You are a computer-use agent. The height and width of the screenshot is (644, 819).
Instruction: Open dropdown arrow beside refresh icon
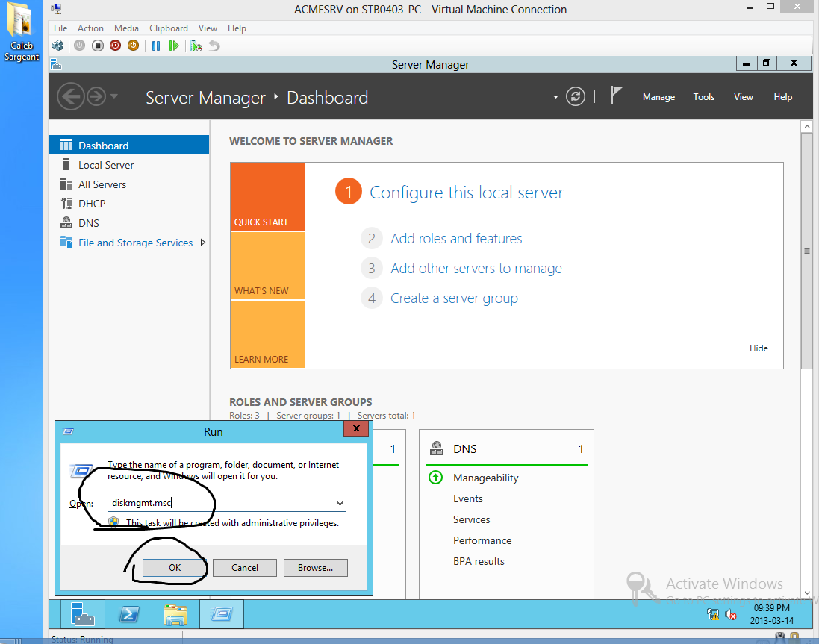point(555,97)
